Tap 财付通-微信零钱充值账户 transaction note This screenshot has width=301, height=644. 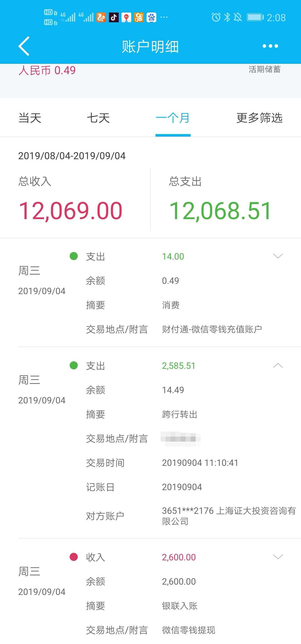point(212,329)
